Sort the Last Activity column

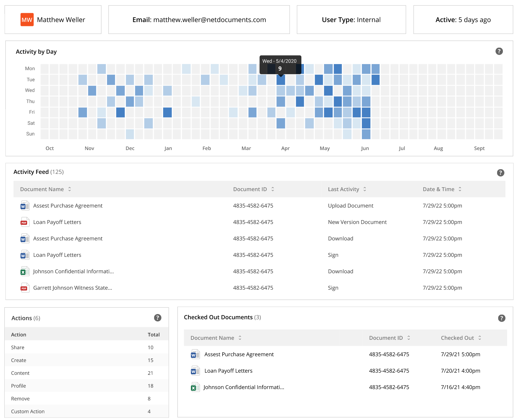[365, 189]
